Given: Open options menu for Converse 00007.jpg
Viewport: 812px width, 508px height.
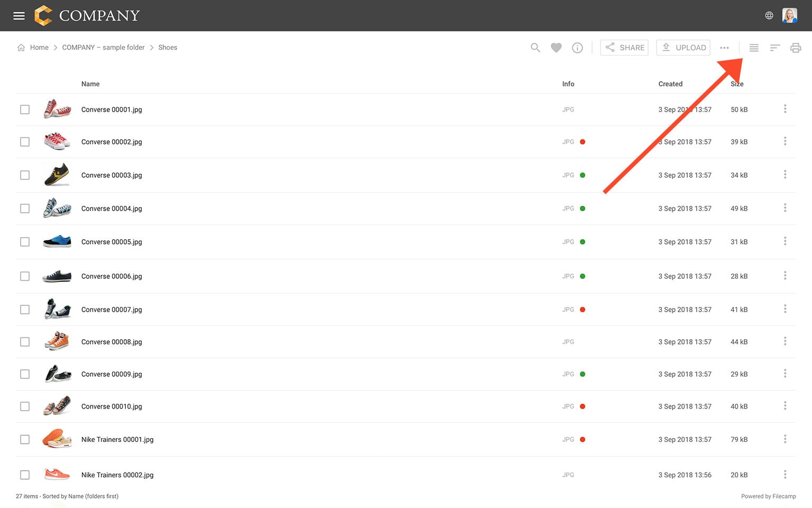Looking at the screenshot, I should (x=785, y=309).
